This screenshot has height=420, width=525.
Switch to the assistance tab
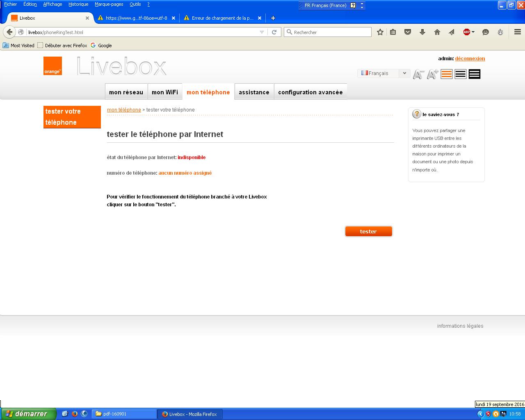pyautogui.click(x=254, y=92)
